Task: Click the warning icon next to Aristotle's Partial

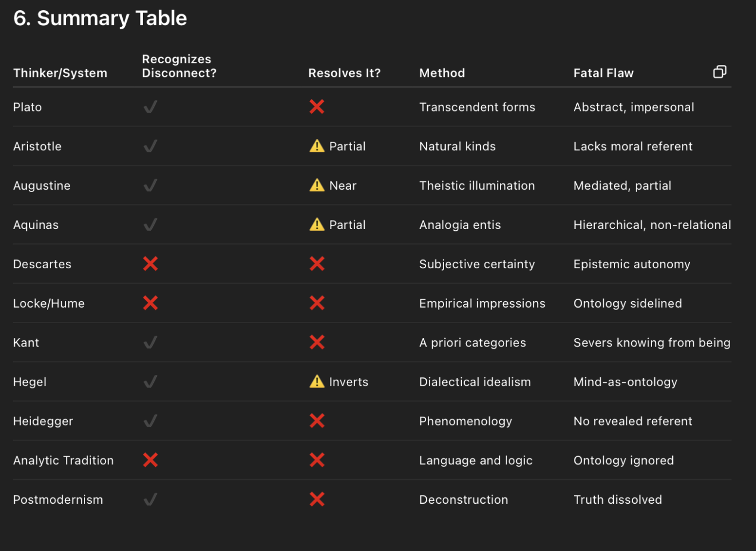Action: (x=317, y=146)
